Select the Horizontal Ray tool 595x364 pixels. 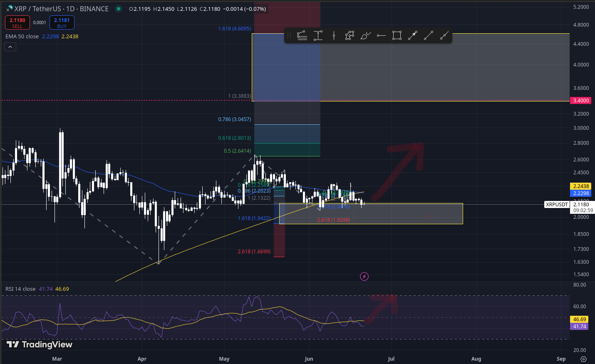pos(381,36)
